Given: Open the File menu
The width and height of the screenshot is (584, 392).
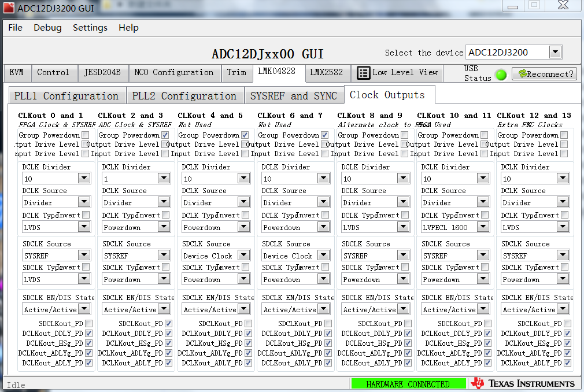Looking at the screenshot, I should pyautogui.click(x=15, y=28).
